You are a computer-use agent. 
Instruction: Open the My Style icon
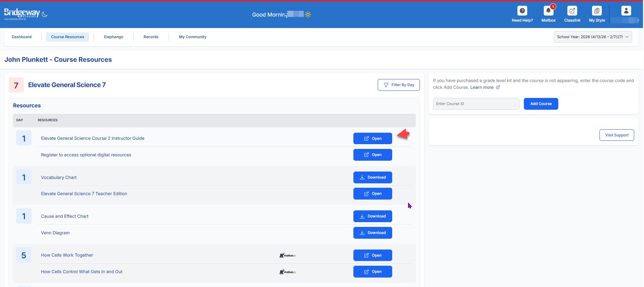coord(597,11)
